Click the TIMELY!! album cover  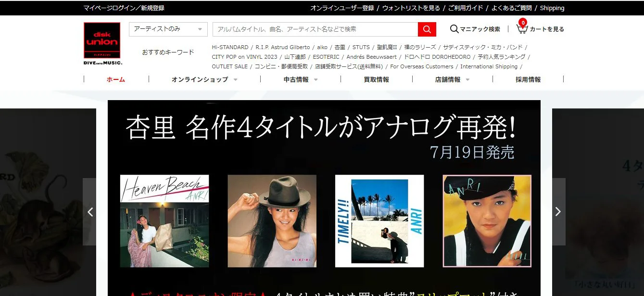click(379, 221)
